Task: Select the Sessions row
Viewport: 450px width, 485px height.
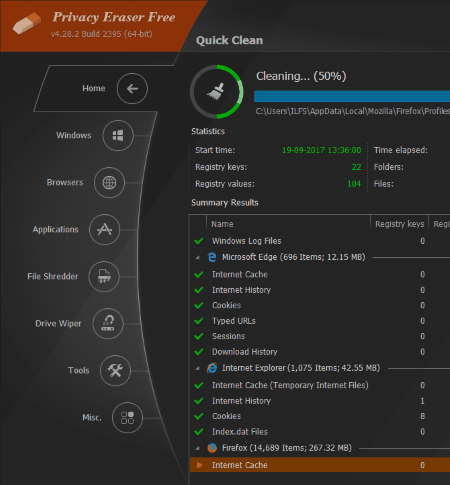Action: [320, 336]
